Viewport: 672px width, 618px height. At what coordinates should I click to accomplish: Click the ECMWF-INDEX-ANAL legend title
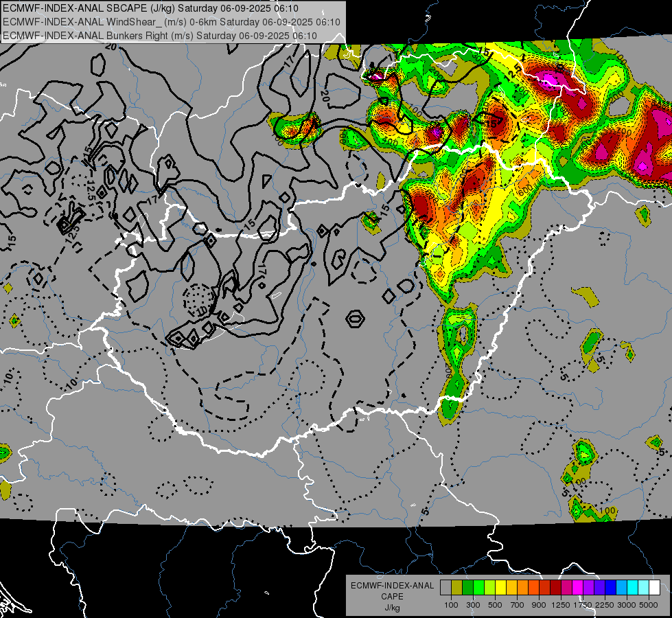(x=392, y=586)
